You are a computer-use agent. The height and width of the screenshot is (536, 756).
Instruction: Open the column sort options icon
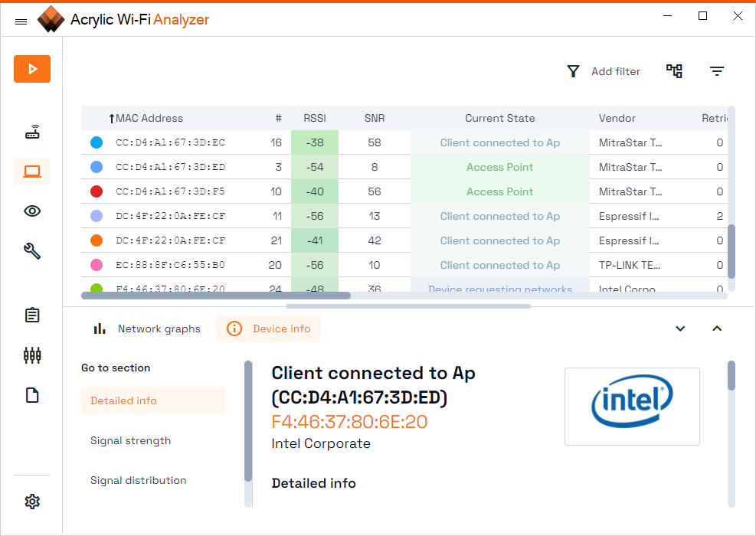(x=717, y=71)
